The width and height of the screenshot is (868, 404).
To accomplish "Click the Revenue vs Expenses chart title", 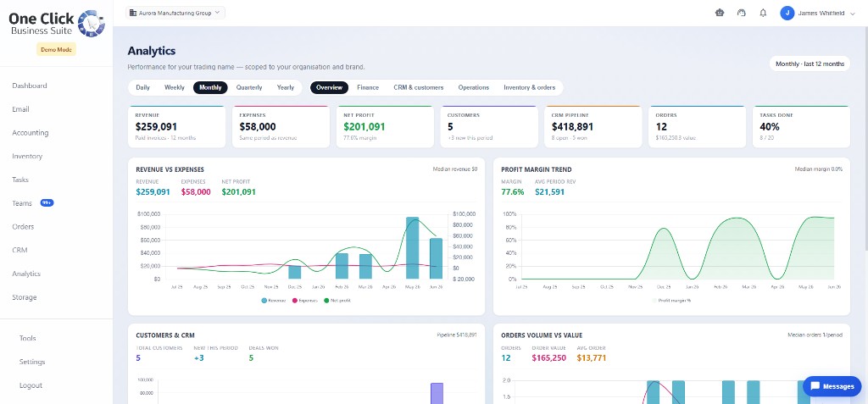I will click(170, 170).
